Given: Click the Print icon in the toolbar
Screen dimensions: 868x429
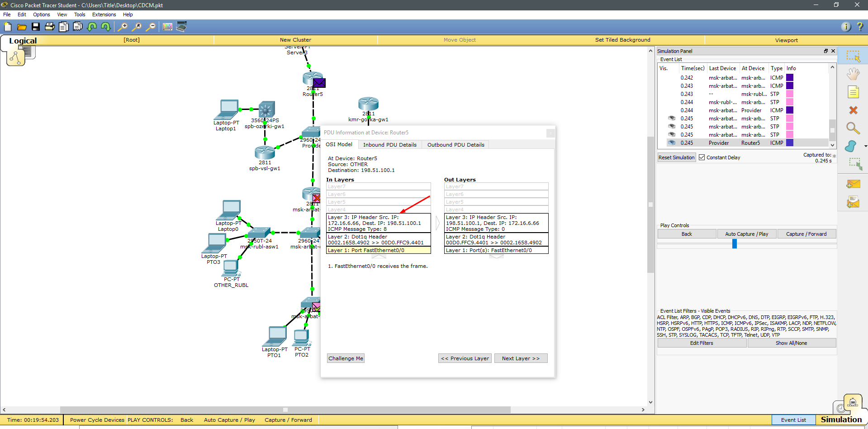Looking at the screenshot, I should click(50, 27).
